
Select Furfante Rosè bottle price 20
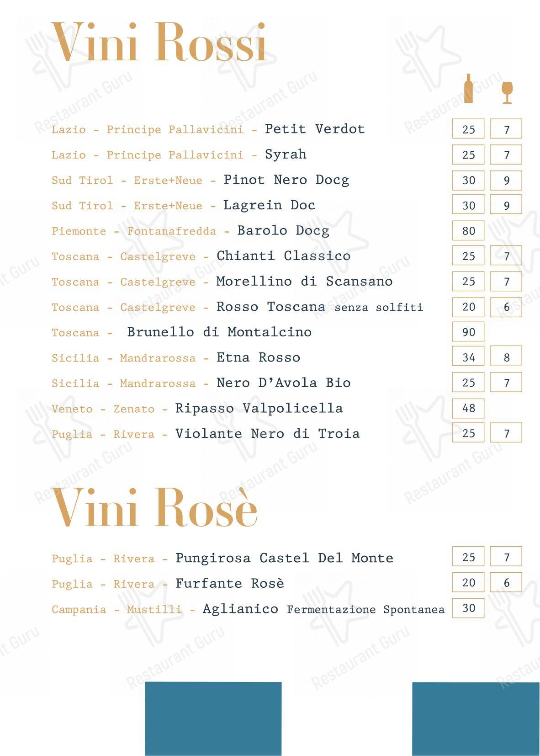468,583
